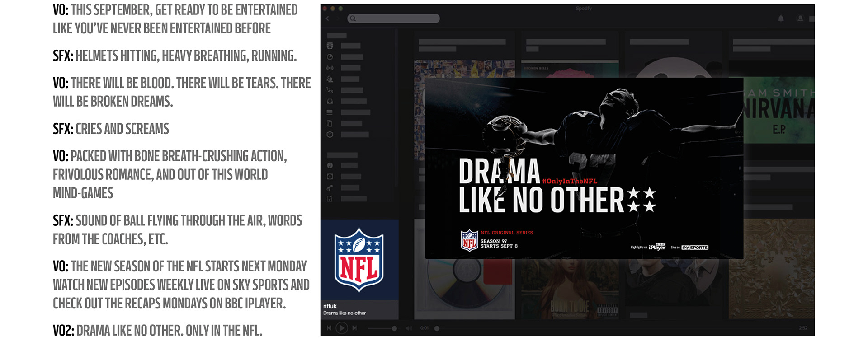Viewport: 868px width, 341px height.
Task: Show the Play Queue from sidebar
Action: pos(330,112)
